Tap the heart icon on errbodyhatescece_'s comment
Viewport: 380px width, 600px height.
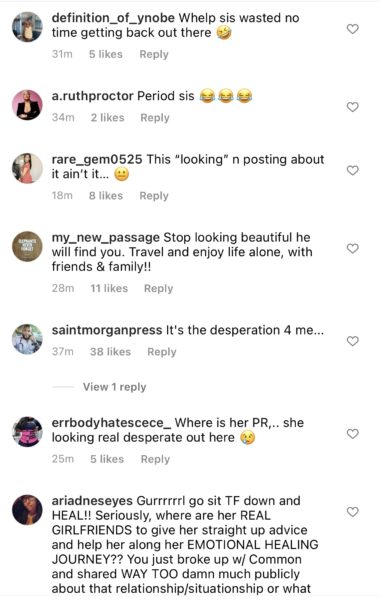point(352,434)
